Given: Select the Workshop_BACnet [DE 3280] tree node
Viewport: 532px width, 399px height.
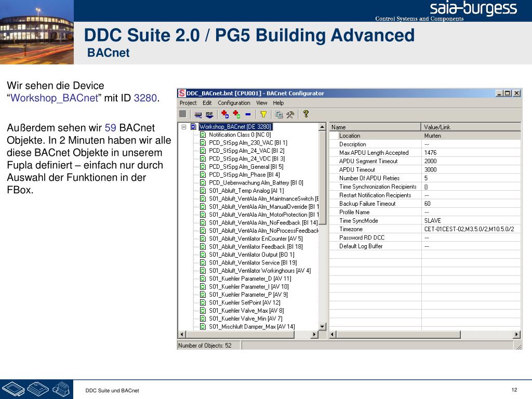Looking at the screenshot, I should pyautogui.click(x=235, y=127).
